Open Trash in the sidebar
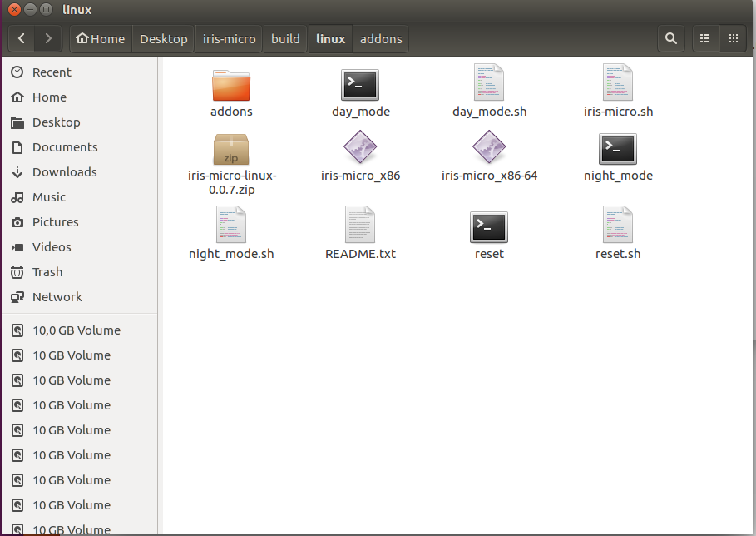The width and height of the screenshot is (756, 536). pyautogui.click(x=80, y=272)
